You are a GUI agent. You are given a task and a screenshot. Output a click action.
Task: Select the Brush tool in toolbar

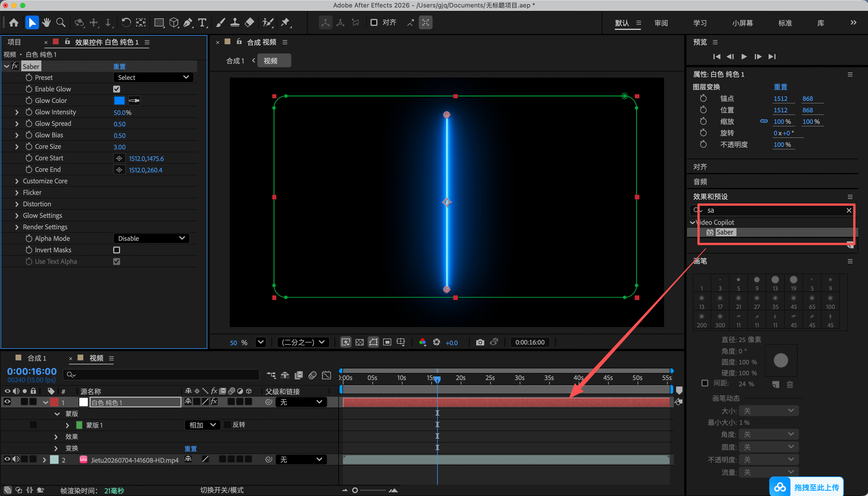221,23
